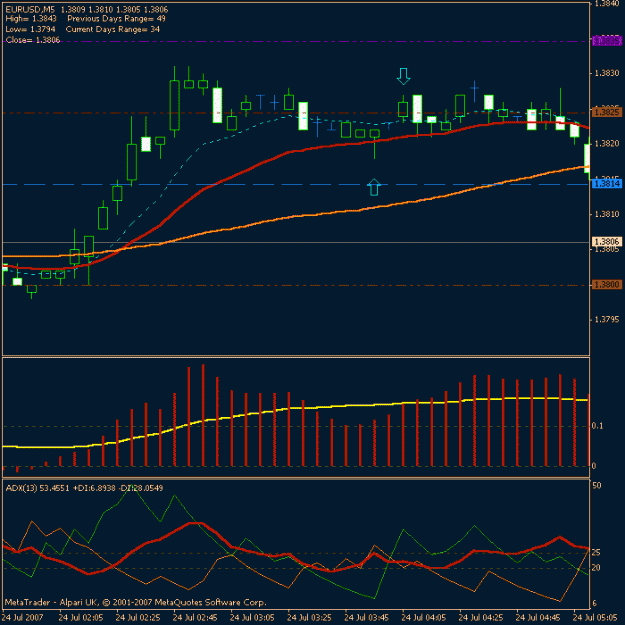The width and height of the screenshot is (625, 625).
Task: Select the EURUSD,M5 chart title text
Action: pos(30,9)
